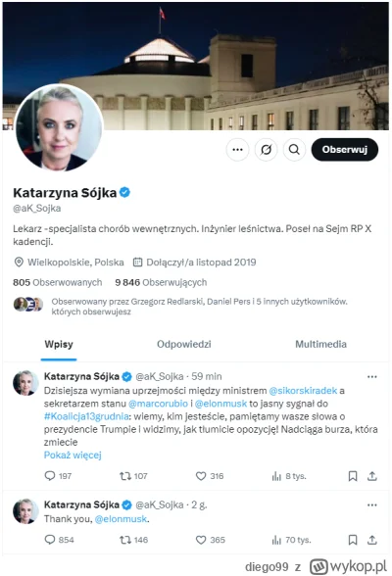This screenshot has height=576, width=392.
Task: Repost the 59 min post with 107 reposts
Action: pos(125,476)
